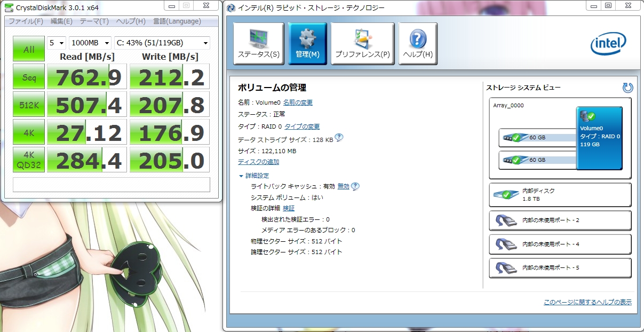Viewport: 644px width, 332px height.
Task: Open このページに関するヘルプの表示 help link
Action: [587, 302]
